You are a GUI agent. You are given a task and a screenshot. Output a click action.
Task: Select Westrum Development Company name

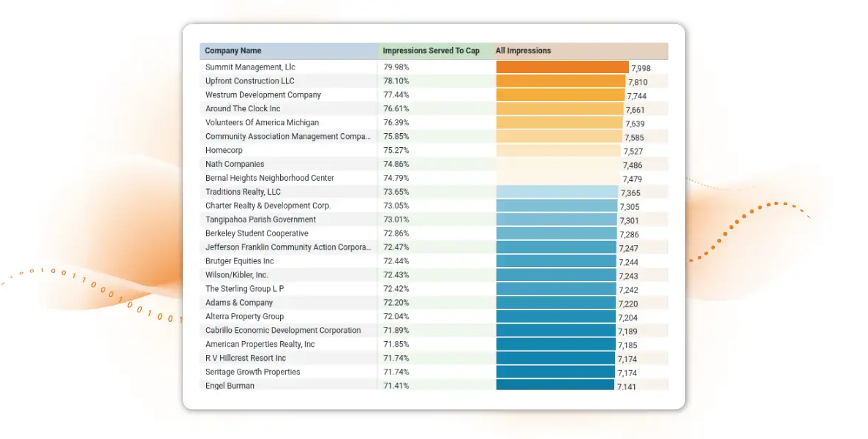click(263, 94)
